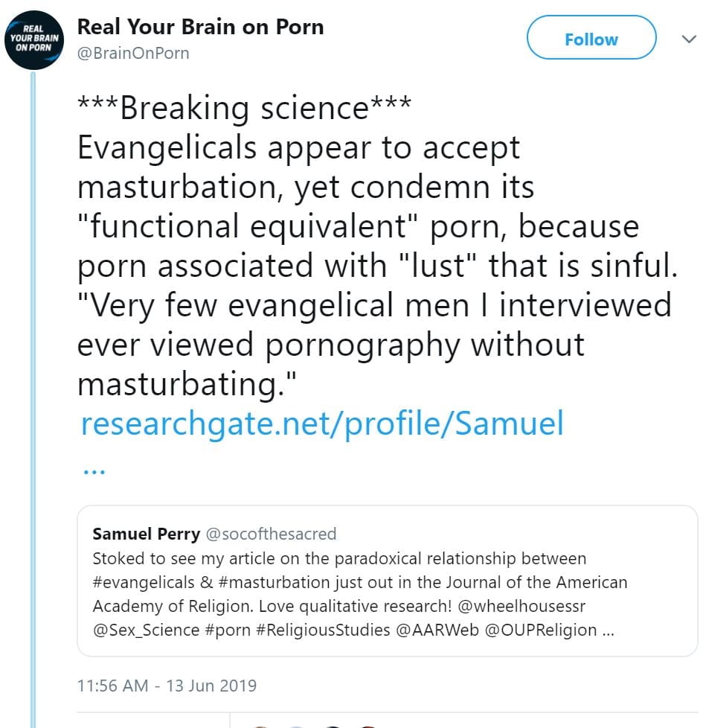
Task: Click the "Breaking science" tweet text
Action: [244, 109]
